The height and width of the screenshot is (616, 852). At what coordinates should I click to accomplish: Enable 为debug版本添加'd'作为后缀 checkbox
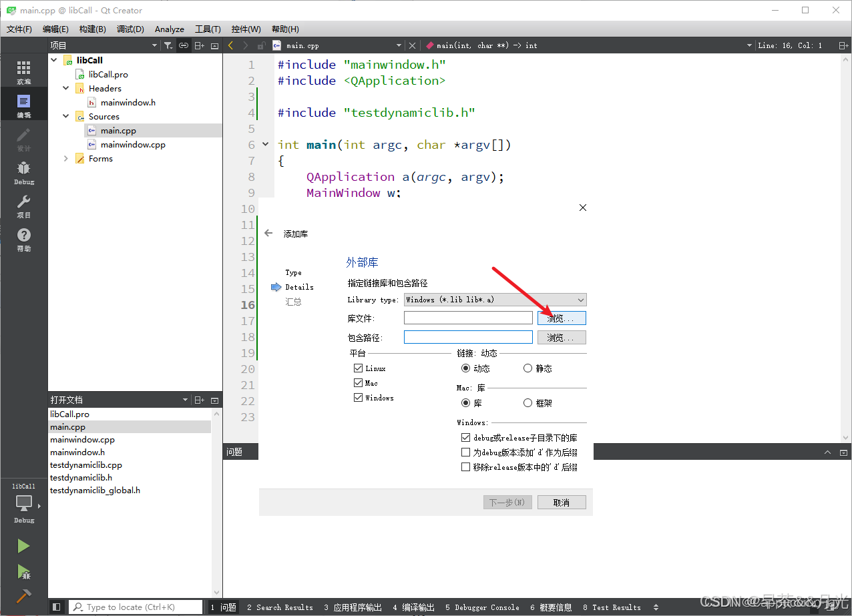coord(466,452)
